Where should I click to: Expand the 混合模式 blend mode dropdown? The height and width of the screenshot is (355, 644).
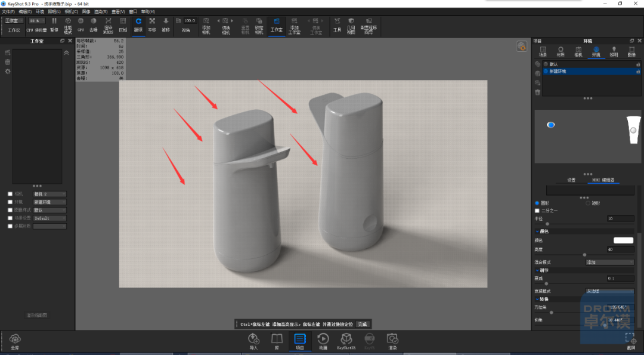pos(609,262)
